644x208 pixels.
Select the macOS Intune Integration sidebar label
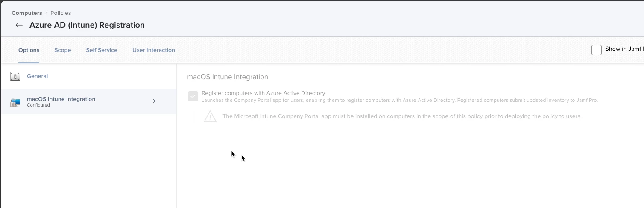click(x=61, y=99)
